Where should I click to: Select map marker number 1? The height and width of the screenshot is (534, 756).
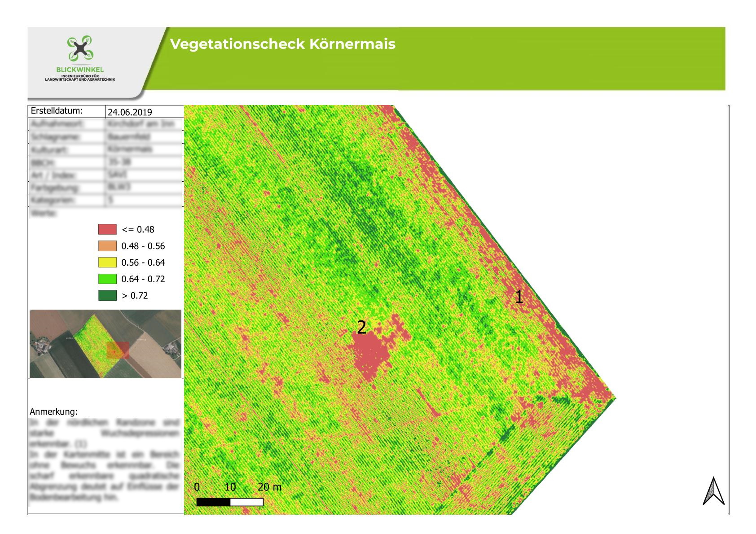519,297
